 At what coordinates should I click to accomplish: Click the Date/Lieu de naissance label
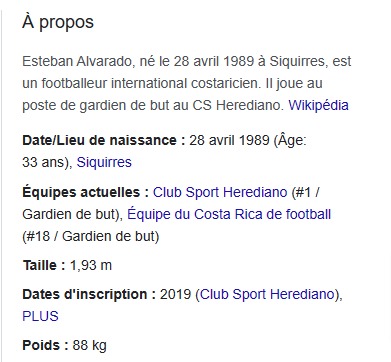pos(104,140)
